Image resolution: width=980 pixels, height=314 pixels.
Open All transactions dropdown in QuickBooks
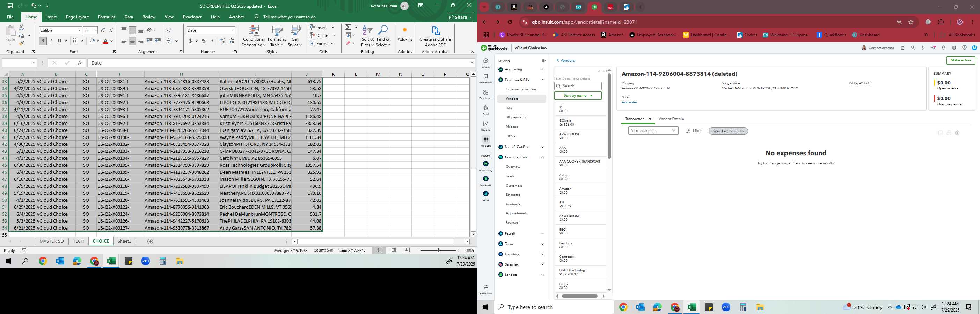point(653,130)
